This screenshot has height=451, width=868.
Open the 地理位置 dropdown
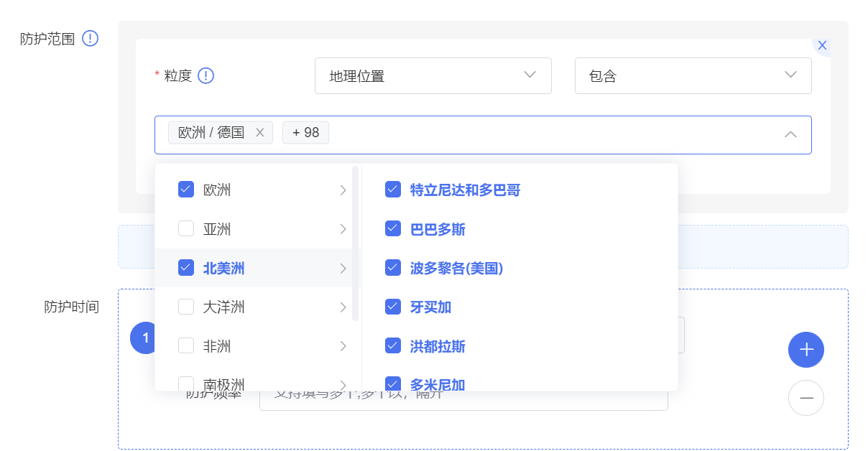click(x=433, y=75)
